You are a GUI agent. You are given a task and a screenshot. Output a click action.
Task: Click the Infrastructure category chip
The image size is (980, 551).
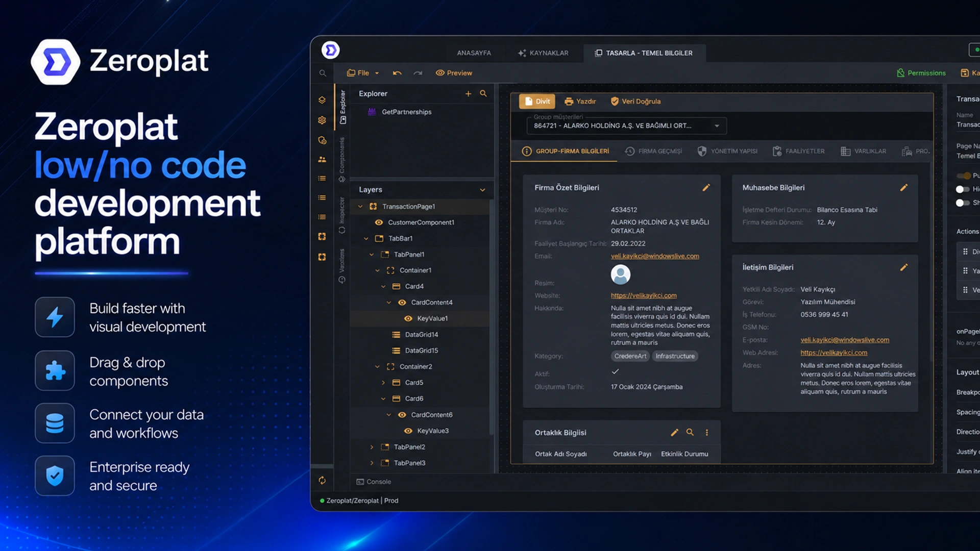675,356
